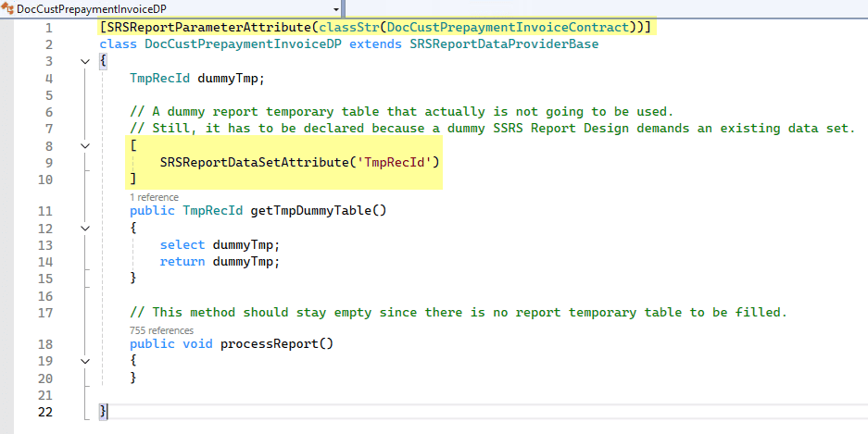Screen dimensions: 868x434
Task: Open the DocCustPrepaymentInvoiceDP class dropdown
Action: tap(336, 9)
